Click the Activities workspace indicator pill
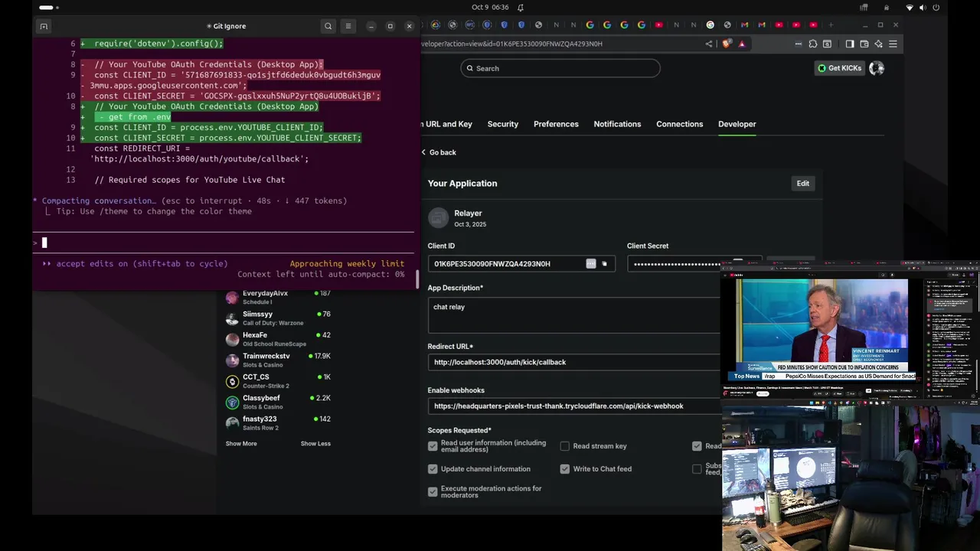980x551 pixels. [x=46, y=7]
